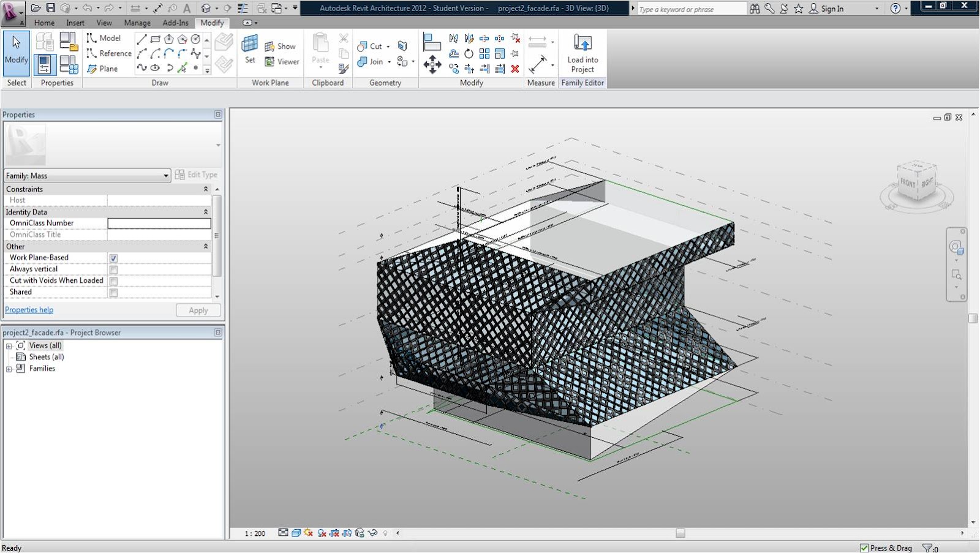Expand the Families tree node
This screenshot has height=553, width=980.
pyautogui.click(x=9, y=369)
